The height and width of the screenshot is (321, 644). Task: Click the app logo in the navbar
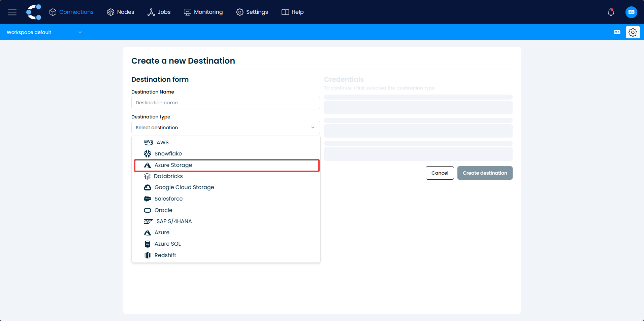tap(34, 12)
